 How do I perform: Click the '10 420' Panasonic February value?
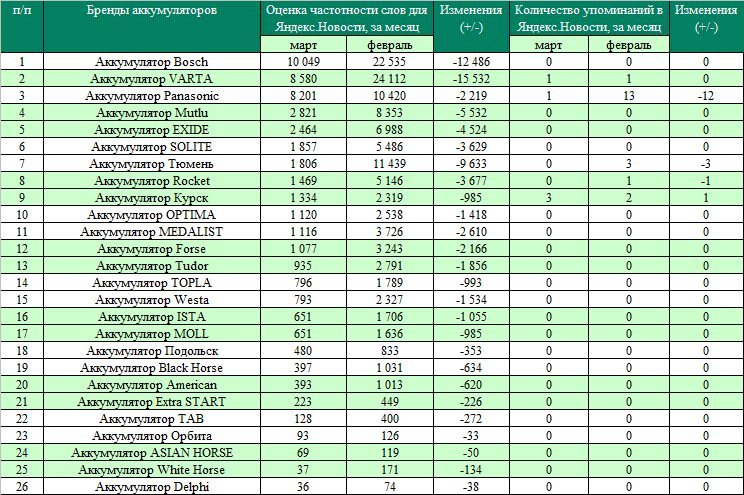click(x=390, y=96)
